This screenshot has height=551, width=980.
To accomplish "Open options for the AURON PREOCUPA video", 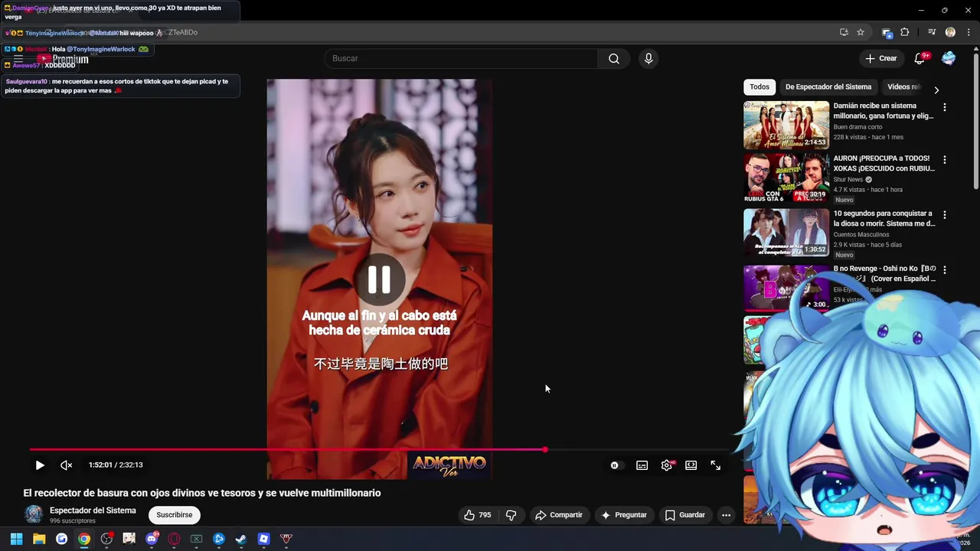I will [945, 160].
